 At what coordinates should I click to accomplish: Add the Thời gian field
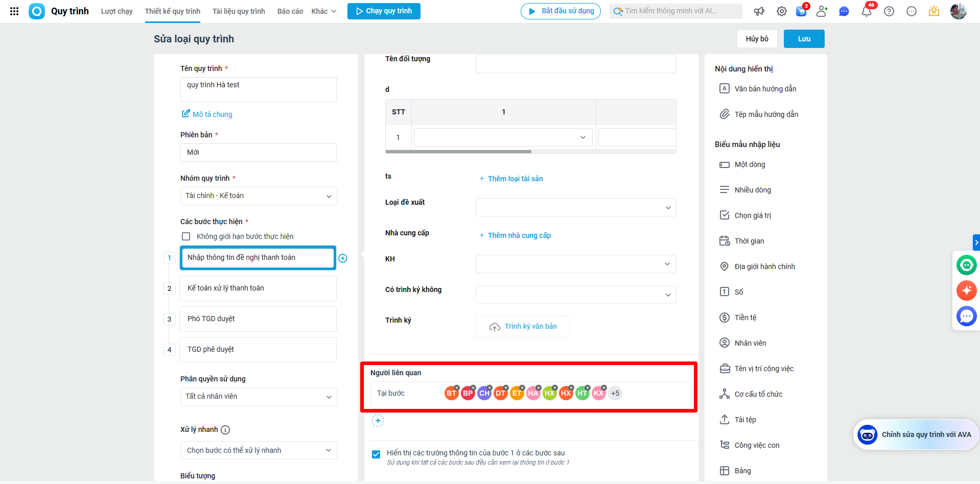(742, 241)
